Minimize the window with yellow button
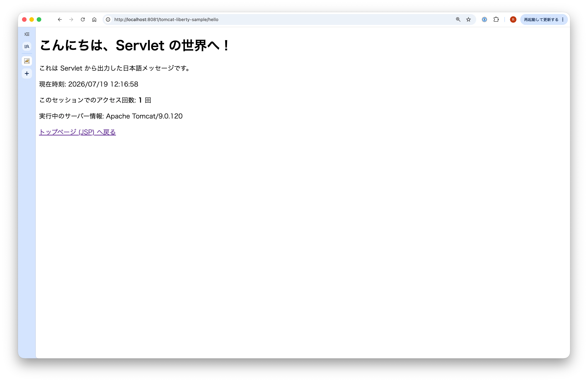The image size is (588, 382). click(x=32, y=19)
